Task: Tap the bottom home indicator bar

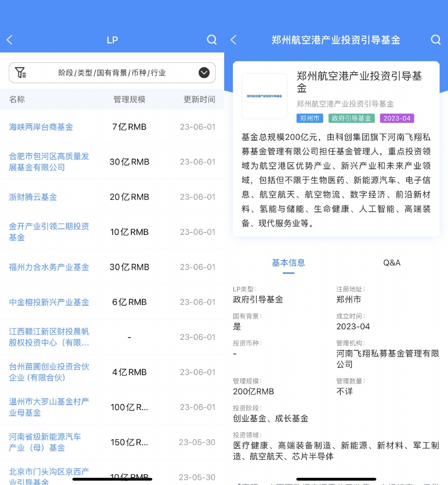Action: [336, 479]
